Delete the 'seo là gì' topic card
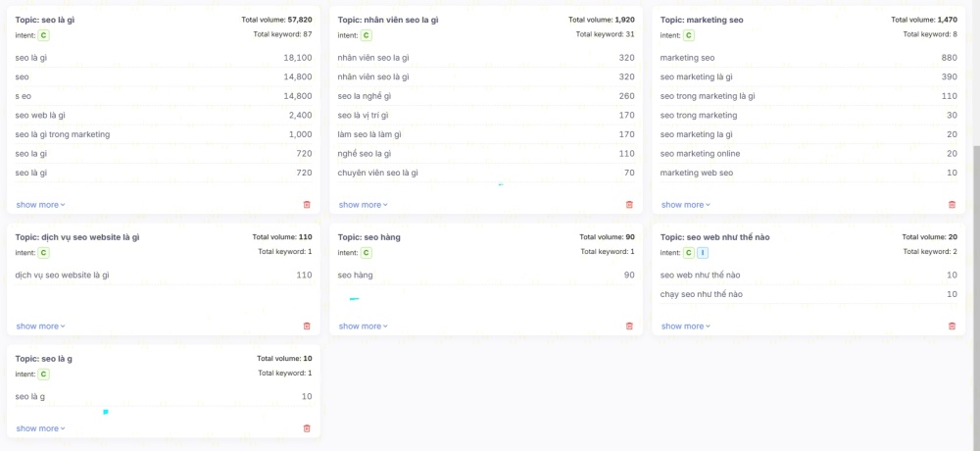 [x=307, y=205]
